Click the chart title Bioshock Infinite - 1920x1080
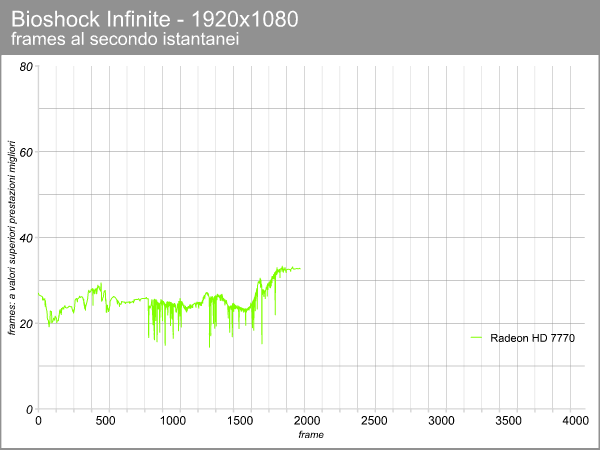The width and height of the screenshot is (600, 450). coord(155,19)
